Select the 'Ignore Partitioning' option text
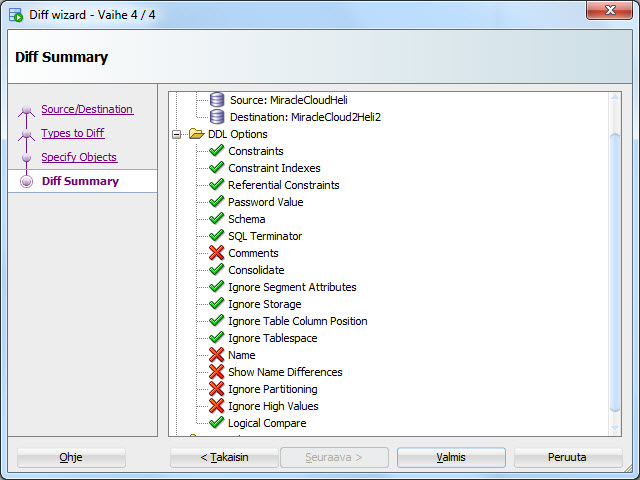640x480 pixels. pyautogui.click(x=273, y=389)
